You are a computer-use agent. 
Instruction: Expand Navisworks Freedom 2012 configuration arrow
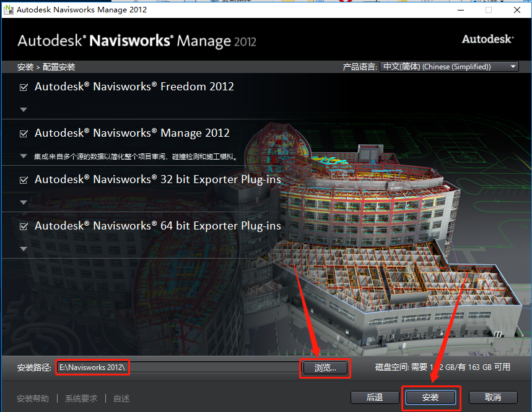tap(24, 109)
